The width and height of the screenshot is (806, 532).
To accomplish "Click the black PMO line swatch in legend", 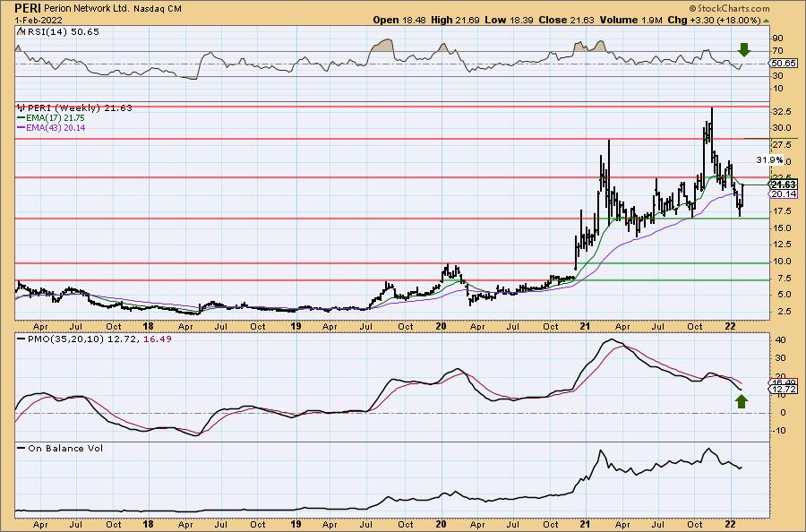I will [x=21, y=339].
